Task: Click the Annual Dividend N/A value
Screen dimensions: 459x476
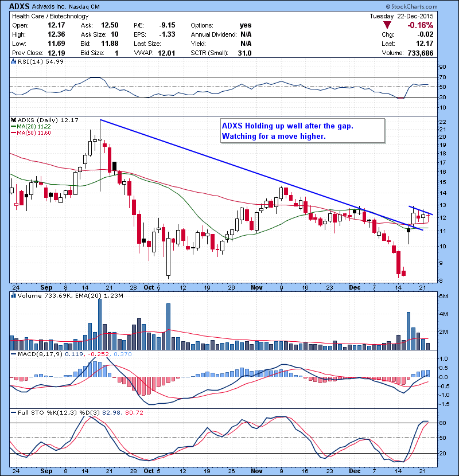Action: [x=246, y=34]
